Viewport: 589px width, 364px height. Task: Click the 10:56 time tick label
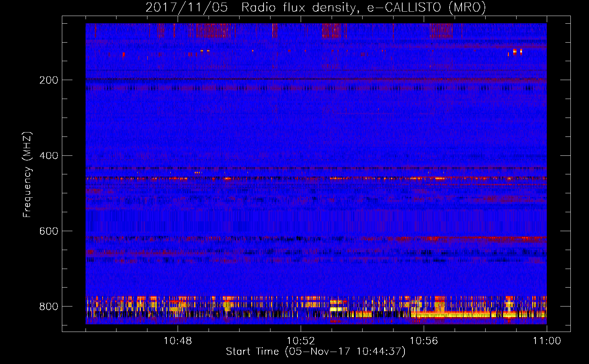424,341
